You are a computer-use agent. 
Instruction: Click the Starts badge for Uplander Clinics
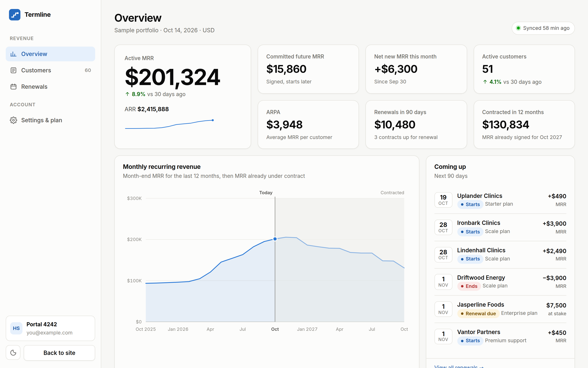470,204
